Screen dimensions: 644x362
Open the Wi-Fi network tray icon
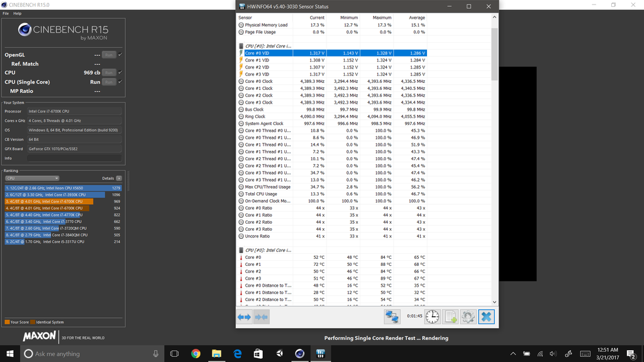tap(540, 354)
